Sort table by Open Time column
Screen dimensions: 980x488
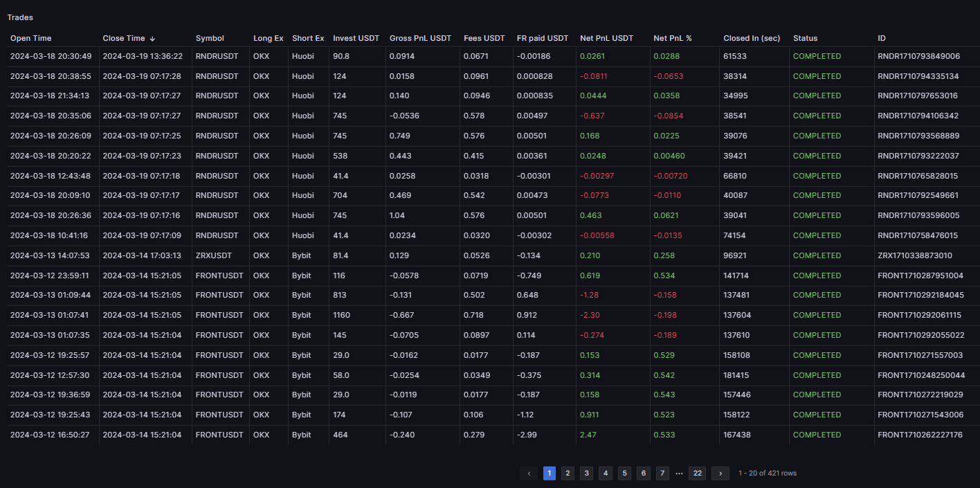click(x=30, y=38)
